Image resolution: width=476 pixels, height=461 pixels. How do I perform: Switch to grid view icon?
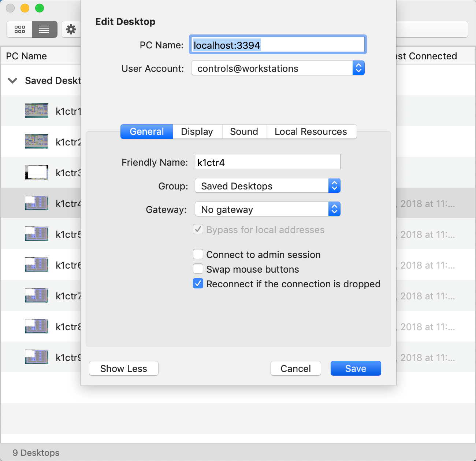(x=20, y=29)
